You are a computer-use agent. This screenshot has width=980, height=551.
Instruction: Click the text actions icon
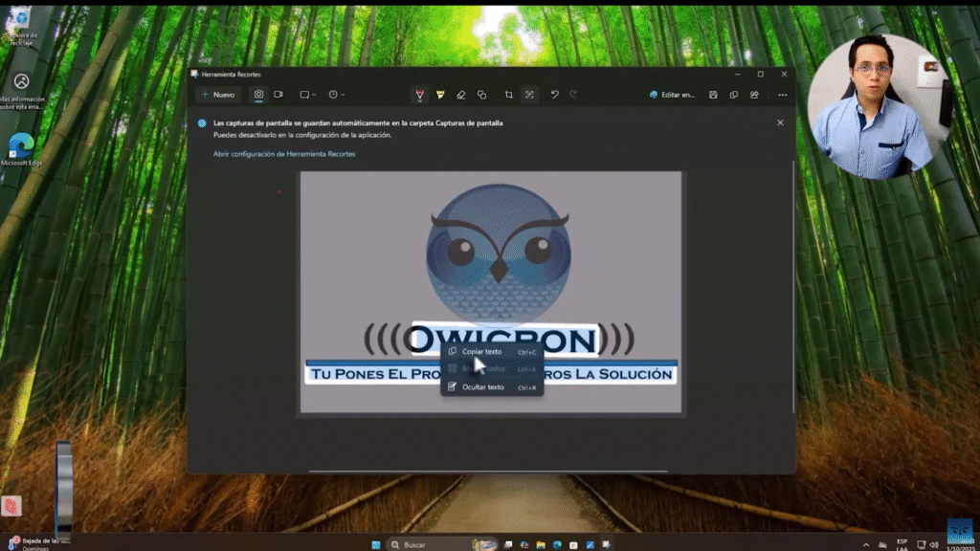point(529,95)
